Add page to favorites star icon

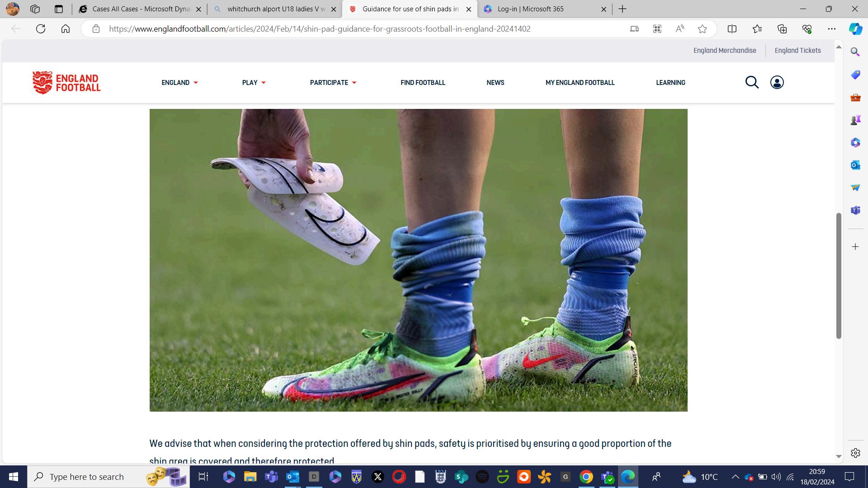(702, 29)
